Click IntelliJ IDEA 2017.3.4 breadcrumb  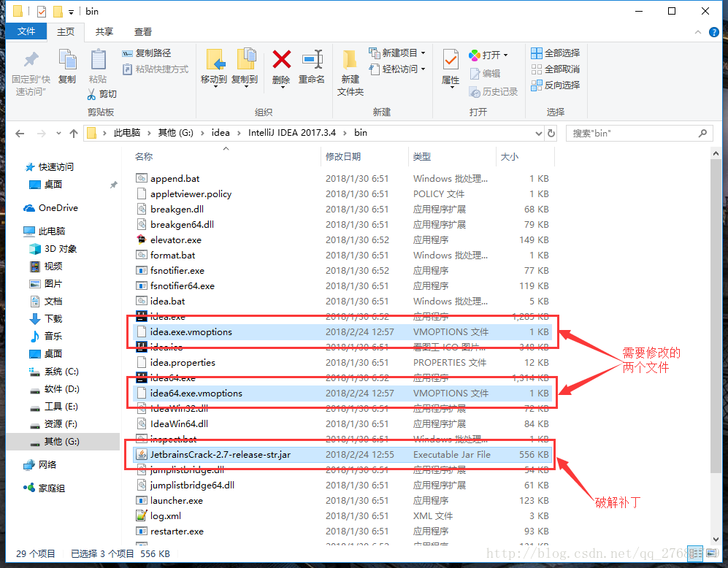(292, 133)
